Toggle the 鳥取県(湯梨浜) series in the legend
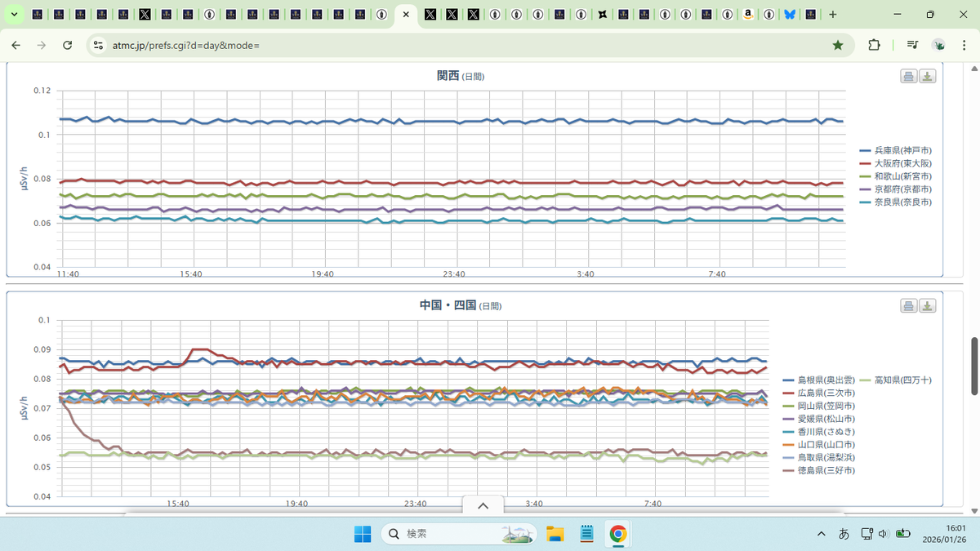 coord(819,457)
